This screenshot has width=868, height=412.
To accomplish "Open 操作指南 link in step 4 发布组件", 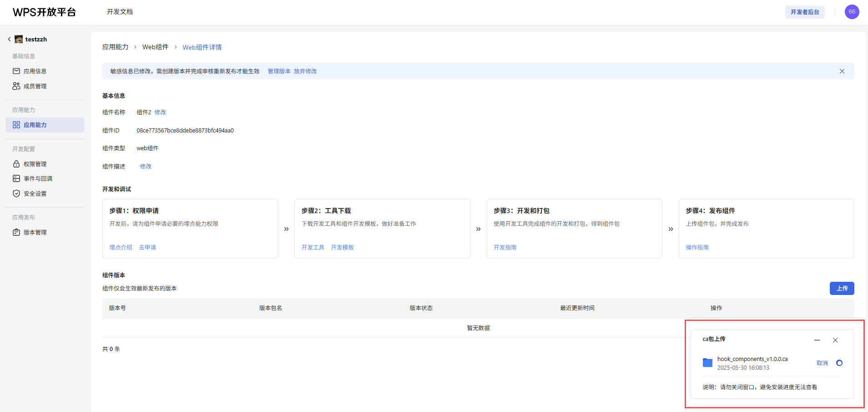I will coord(697,247).
